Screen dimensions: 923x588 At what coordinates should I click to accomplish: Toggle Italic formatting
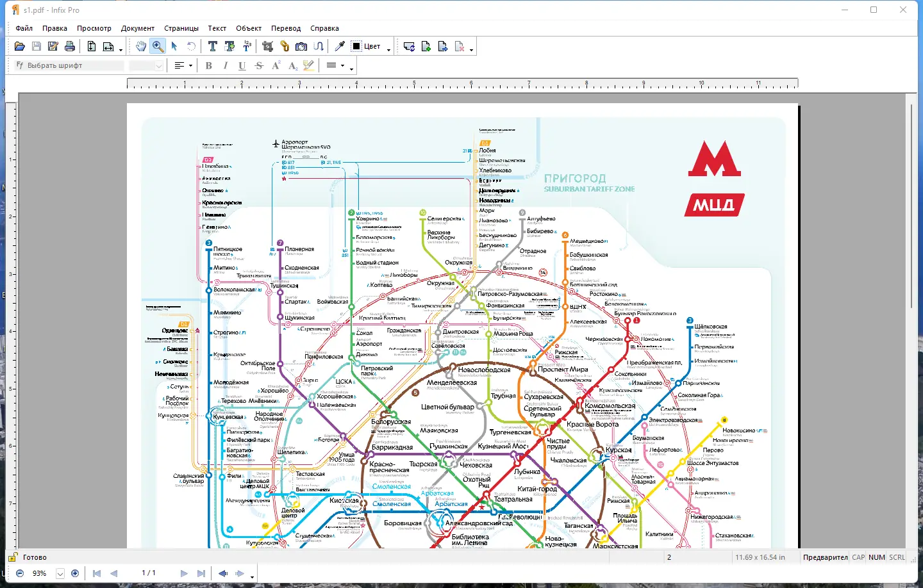pos(225,65)
